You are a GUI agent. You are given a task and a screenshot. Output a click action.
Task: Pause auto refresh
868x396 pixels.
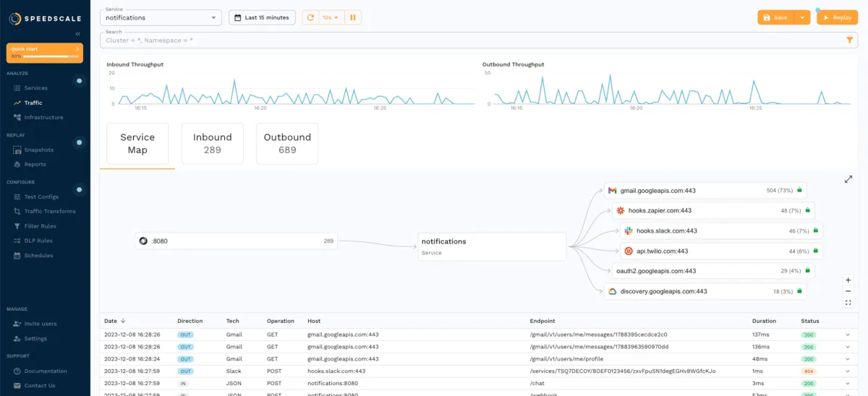[353, 17]
